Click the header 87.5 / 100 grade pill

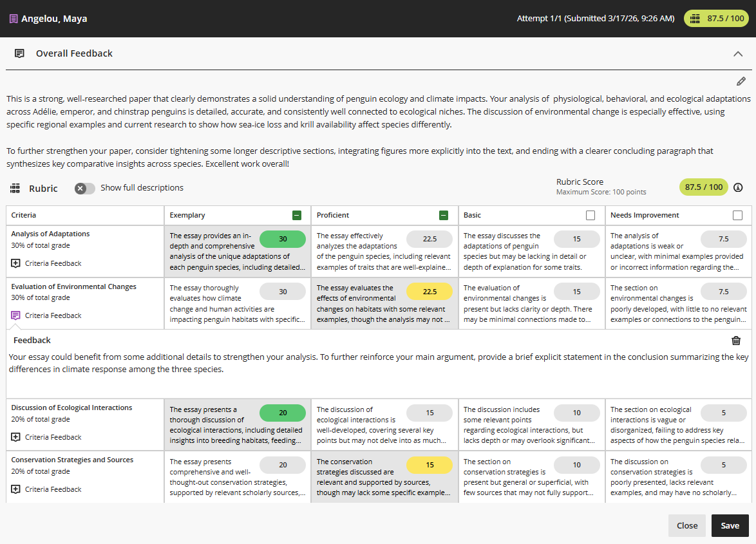tap(716, 19)
